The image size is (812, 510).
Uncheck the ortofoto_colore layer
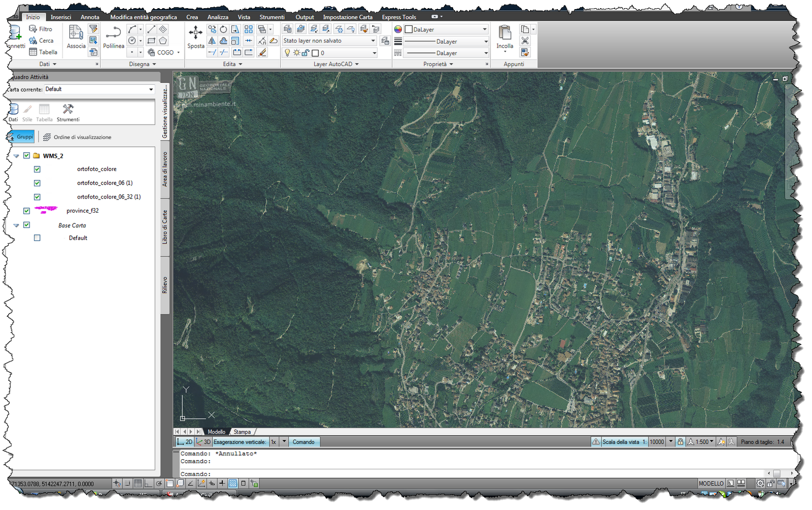pos(37,169)
